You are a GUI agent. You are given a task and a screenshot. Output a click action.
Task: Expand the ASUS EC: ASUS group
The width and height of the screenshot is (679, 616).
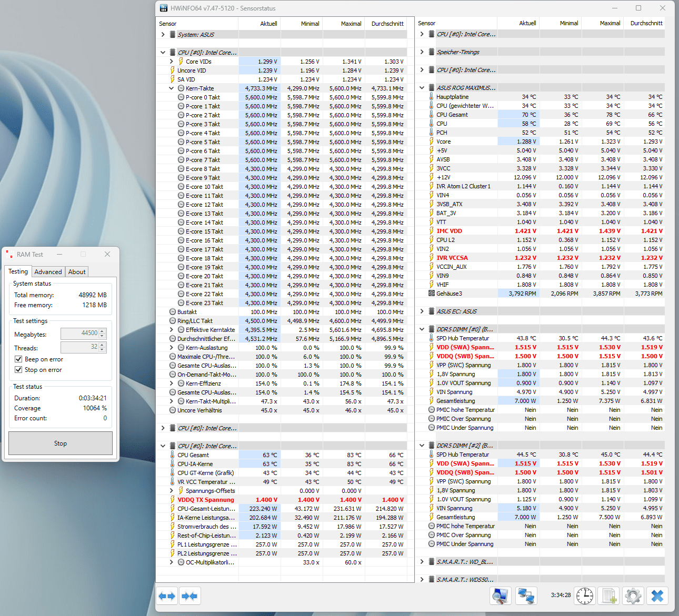click(x=422, y=311)
